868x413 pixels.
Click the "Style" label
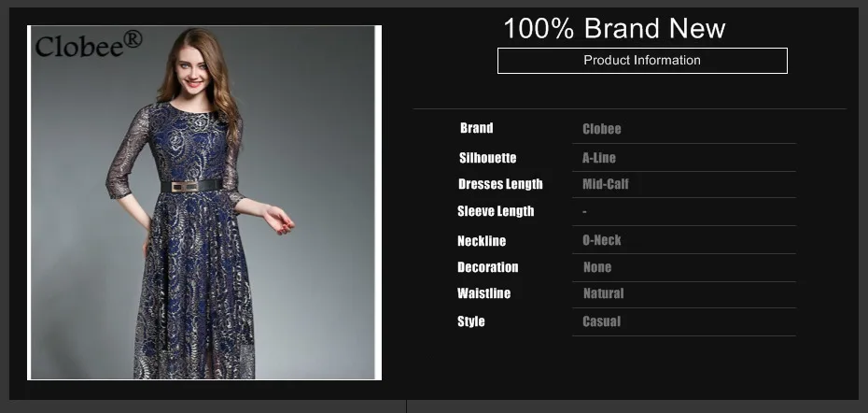pyautogui.click(x=471, y=321)
